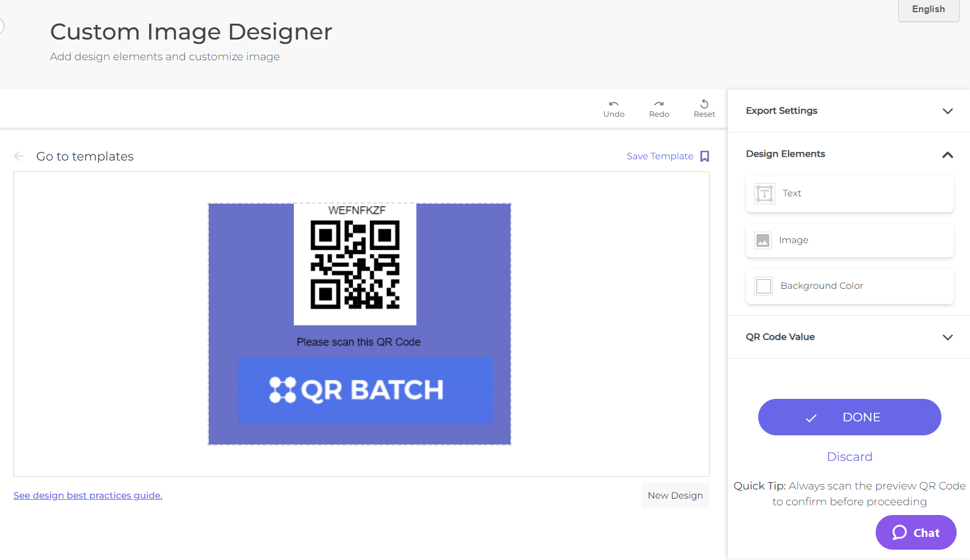Click the Redo icon
Screen dimensions: 970x560
(659, 104)
